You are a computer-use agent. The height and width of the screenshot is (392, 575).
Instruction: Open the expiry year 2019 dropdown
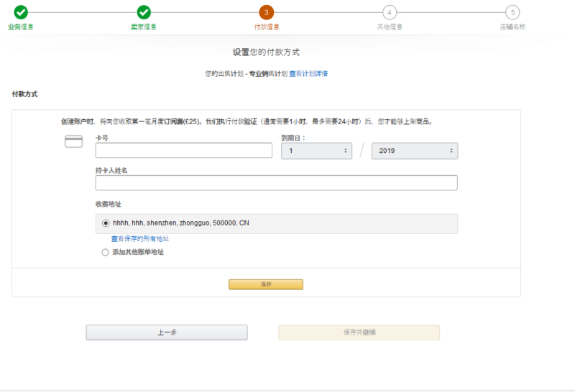[x=415, y=151]
